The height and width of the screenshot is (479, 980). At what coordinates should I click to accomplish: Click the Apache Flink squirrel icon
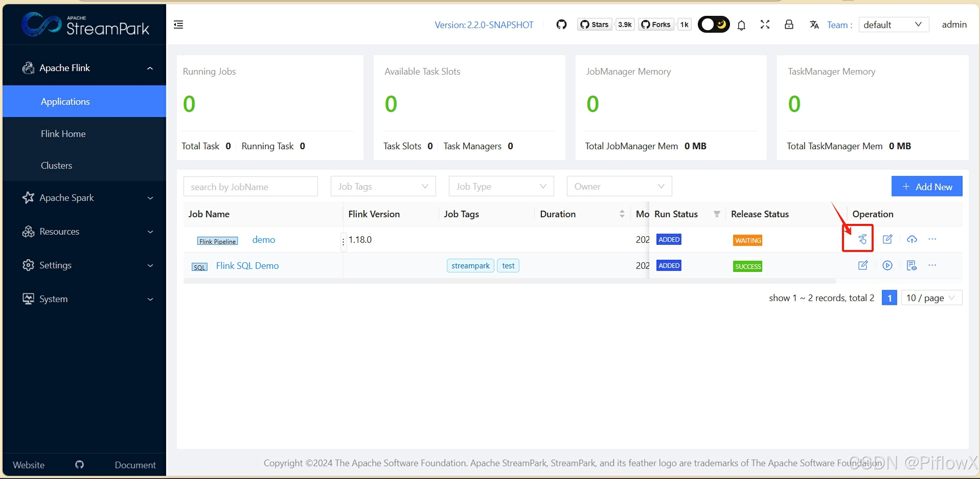point(28,68)
